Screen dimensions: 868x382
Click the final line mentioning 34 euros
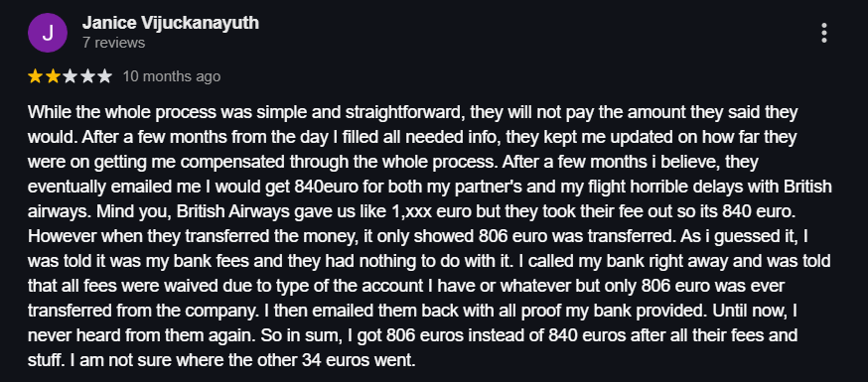click(x=221, y=360)
